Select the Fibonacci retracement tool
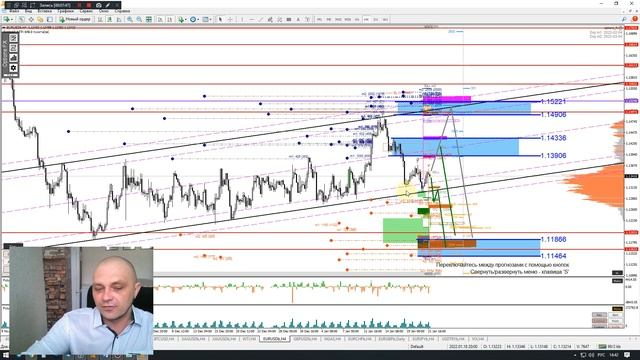 280,19
